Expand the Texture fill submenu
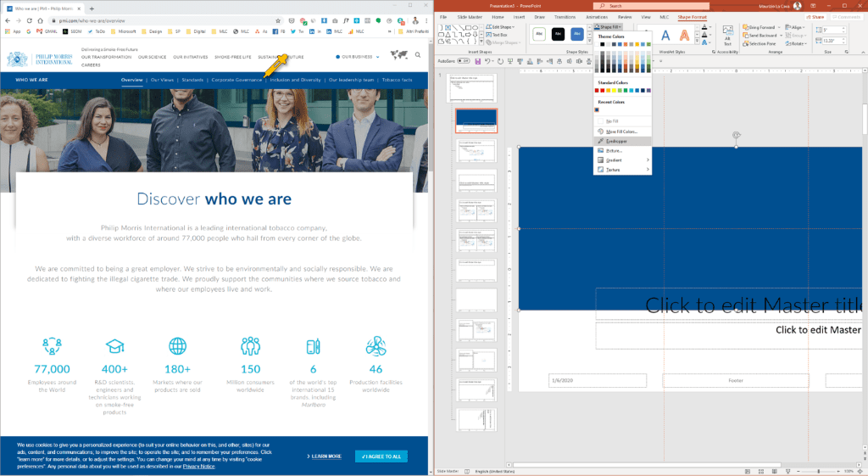 pyautogui.click(x=622, y=170)
